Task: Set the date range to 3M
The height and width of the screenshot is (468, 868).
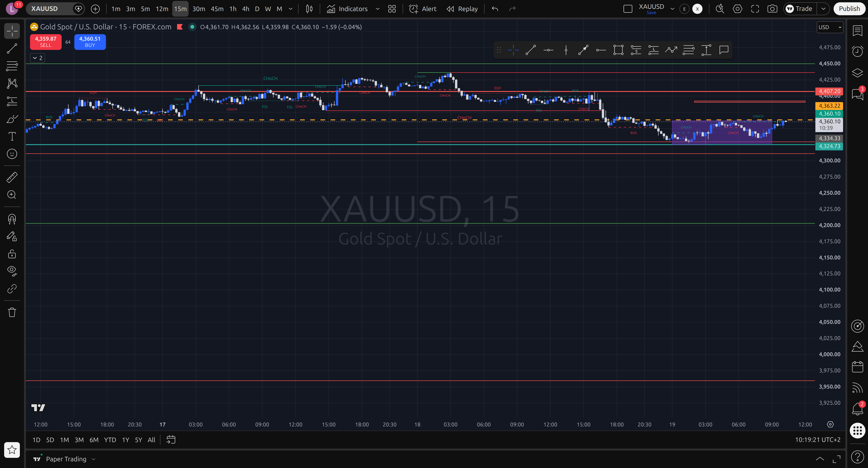Action: (x=79, y=440)
